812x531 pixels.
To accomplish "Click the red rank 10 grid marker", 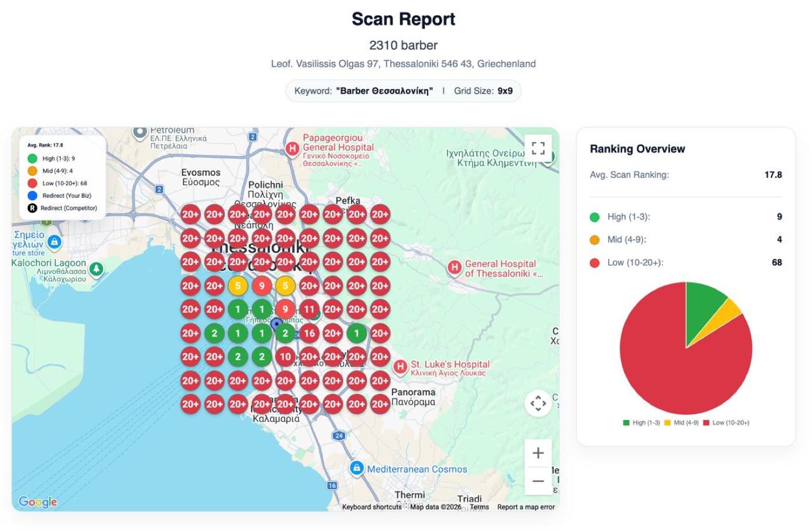I will tap(285, 357).
